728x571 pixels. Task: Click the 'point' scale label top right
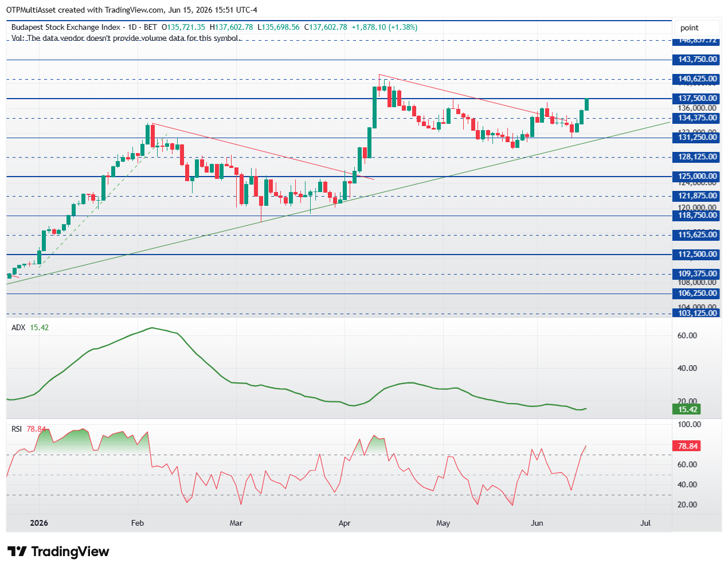click(690, 28)
